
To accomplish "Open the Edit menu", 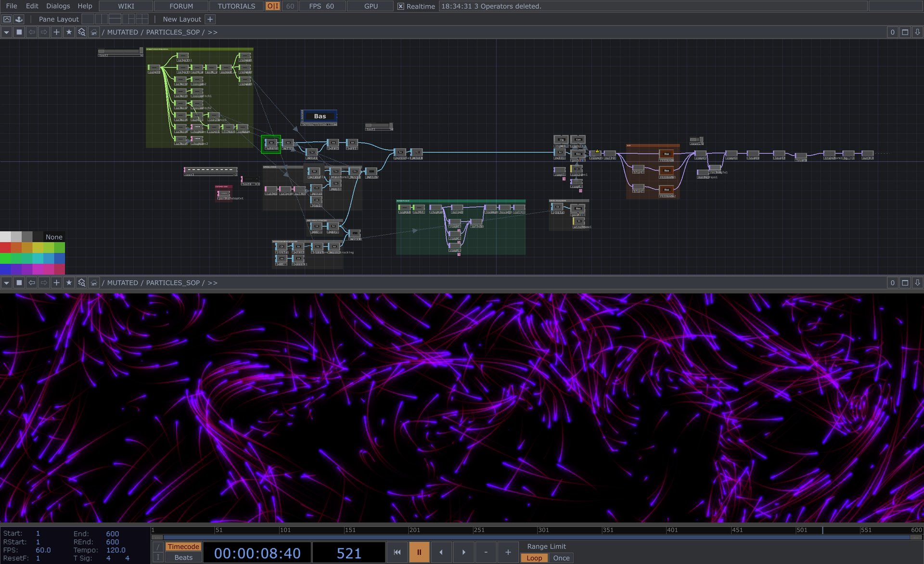I will (x=32, y=6).
